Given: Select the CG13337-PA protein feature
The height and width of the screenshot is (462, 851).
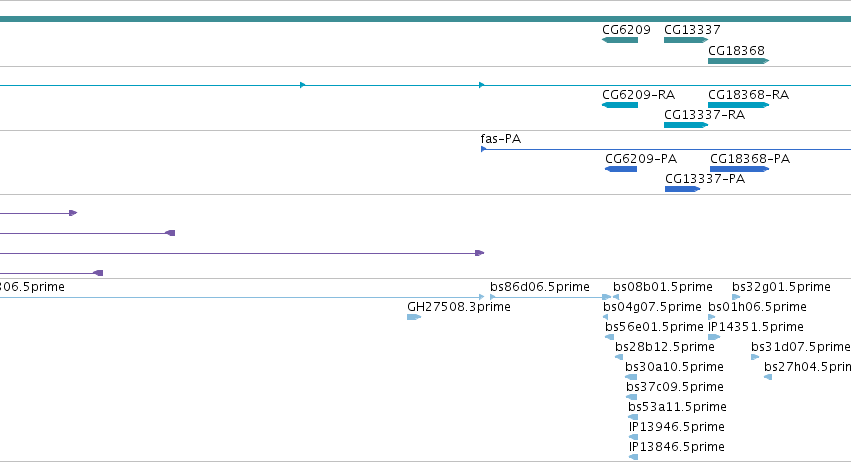Looking at the screenshot, I should click(x=683, y=189).
